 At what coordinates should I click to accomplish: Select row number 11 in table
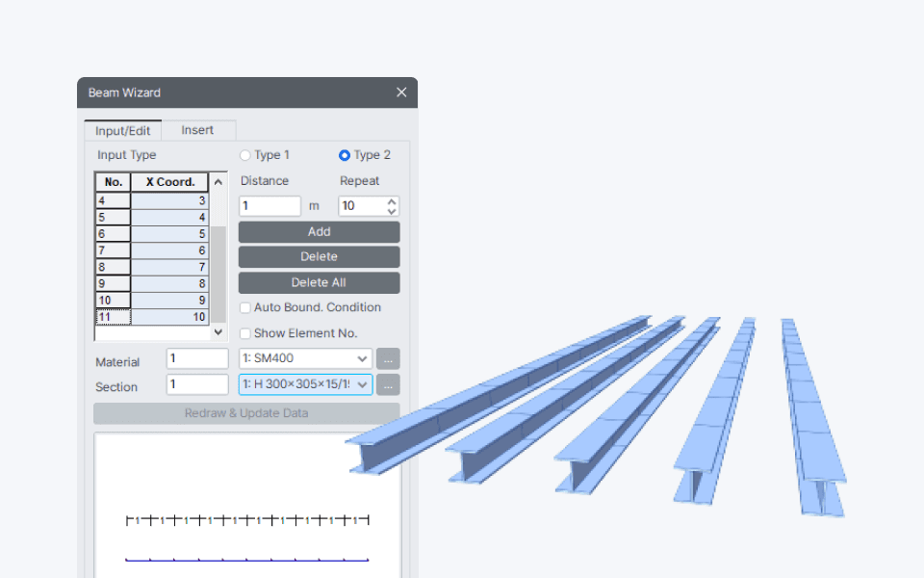tap(113, 317)
